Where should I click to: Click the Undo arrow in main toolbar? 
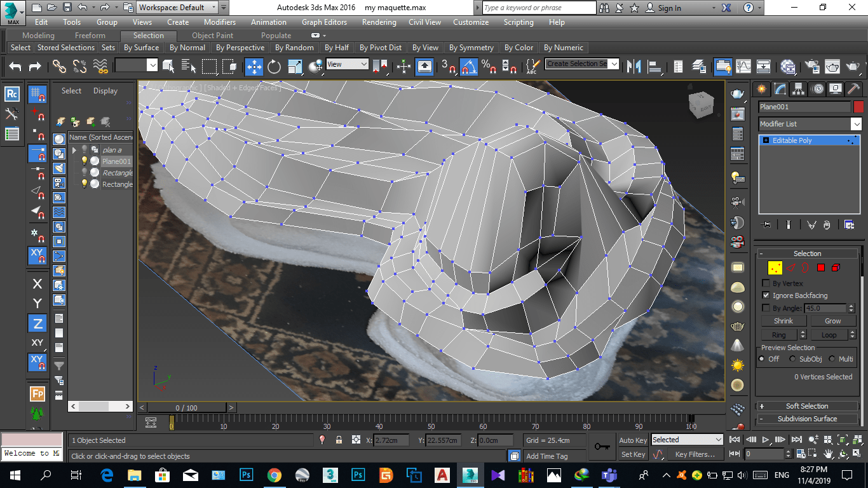point(15,66)
